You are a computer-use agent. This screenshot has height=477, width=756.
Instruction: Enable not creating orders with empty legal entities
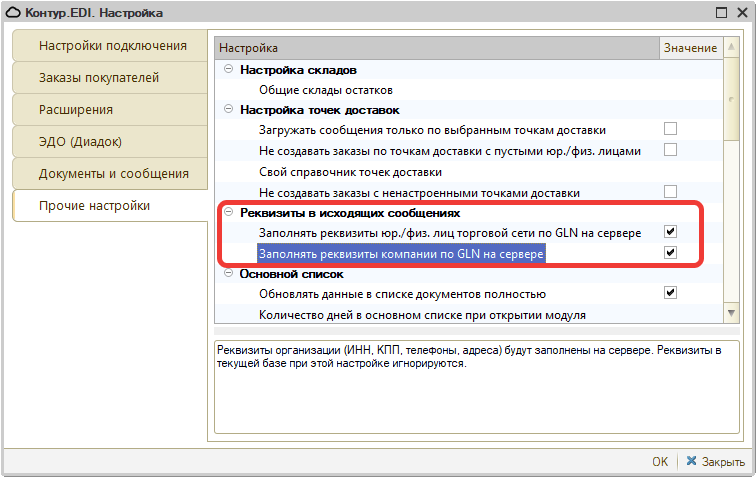(671, 150)
